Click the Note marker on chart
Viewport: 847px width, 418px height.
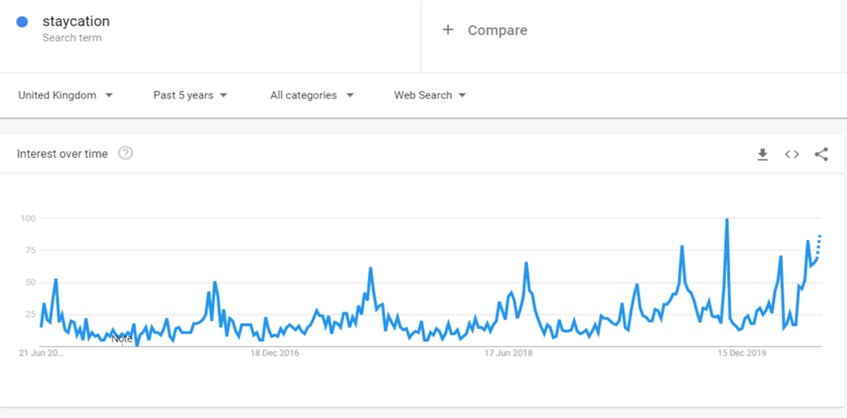[121, 338]
